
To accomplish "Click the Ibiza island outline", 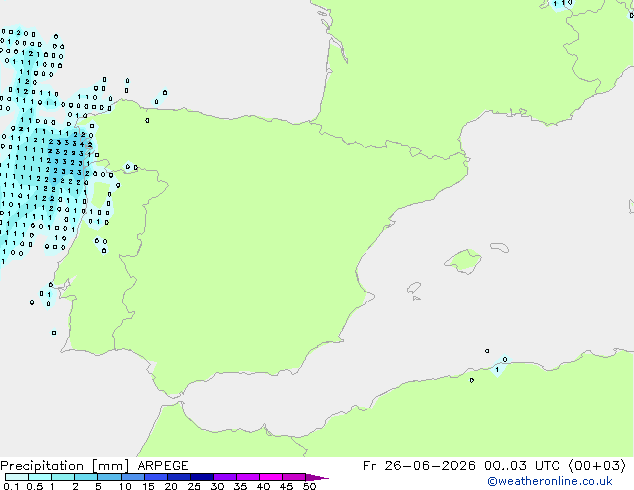I will pos(414,288).
